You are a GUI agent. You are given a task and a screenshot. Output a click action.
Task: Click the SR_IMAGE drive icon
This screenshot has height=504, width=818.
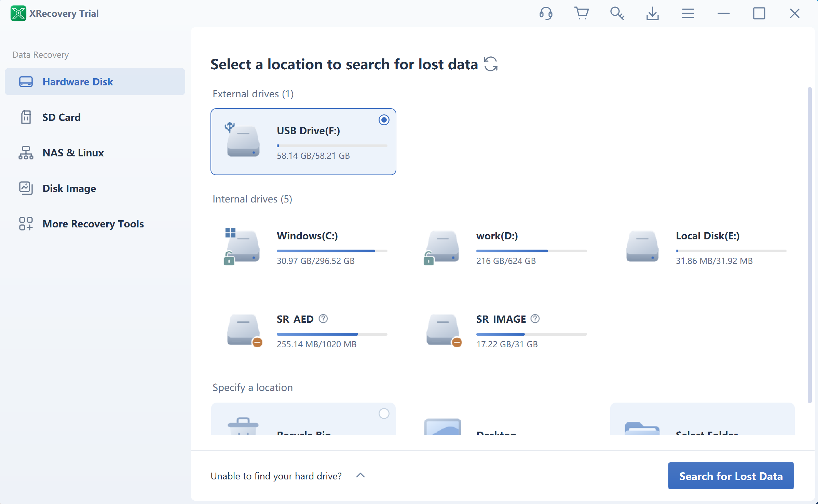pos(444,330)
